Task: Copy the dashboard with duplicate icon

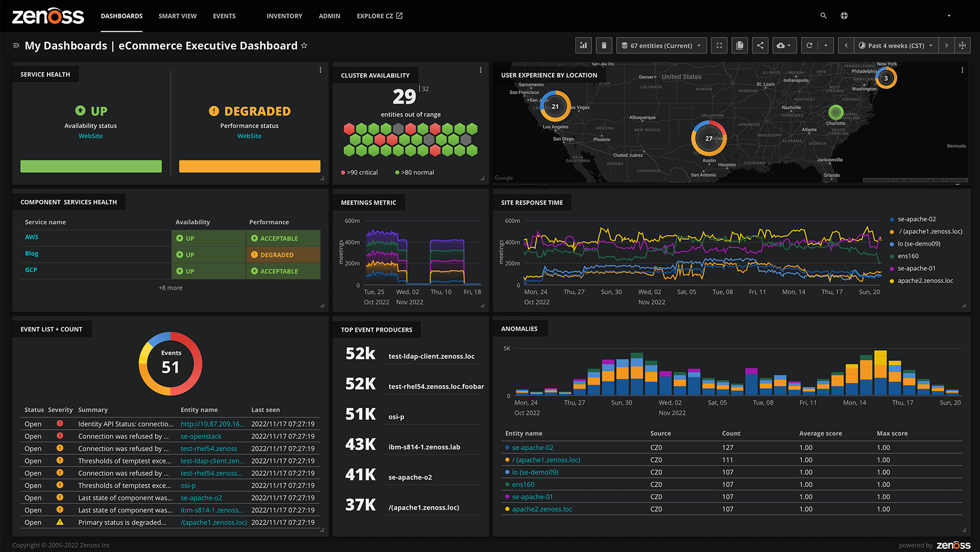Action: coord(739,46)
